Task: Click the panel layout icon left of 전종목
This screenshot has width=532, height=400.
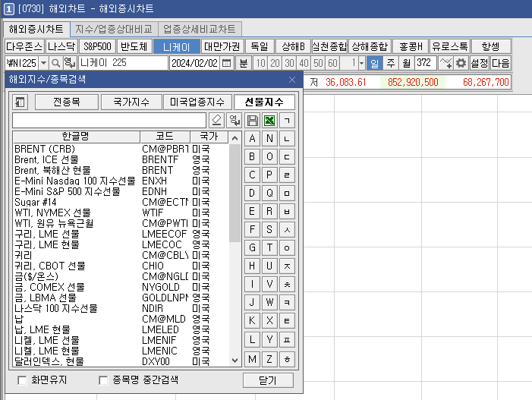Action: 20,102
